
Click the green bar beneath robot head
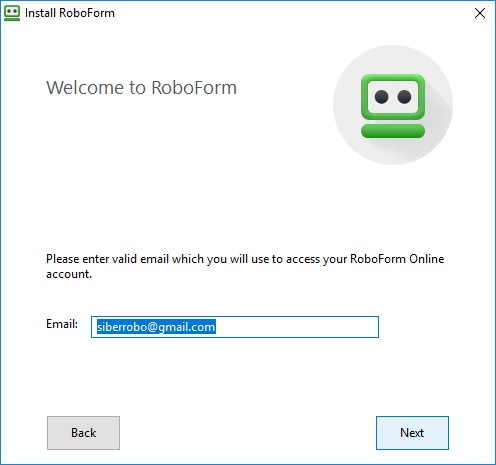click(x=393, y=131)
